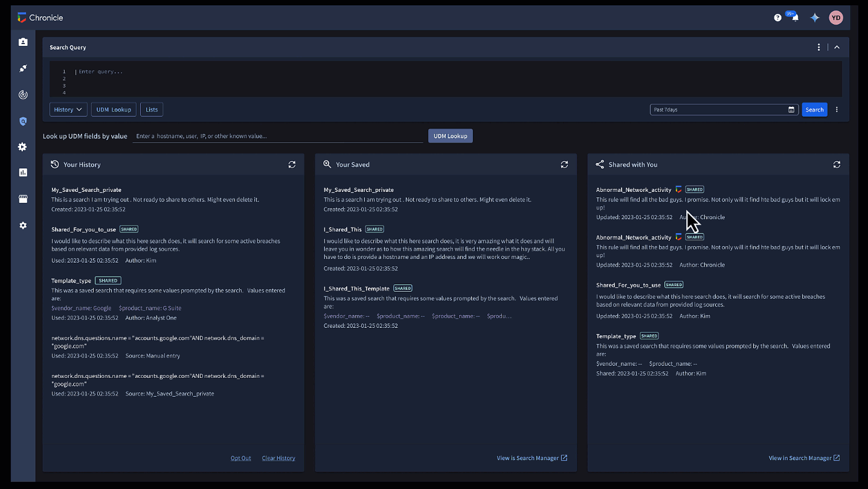Click the blue Search button
This screenshot has width=868, height=489.
pyautogui.click(x=814, y=110)
